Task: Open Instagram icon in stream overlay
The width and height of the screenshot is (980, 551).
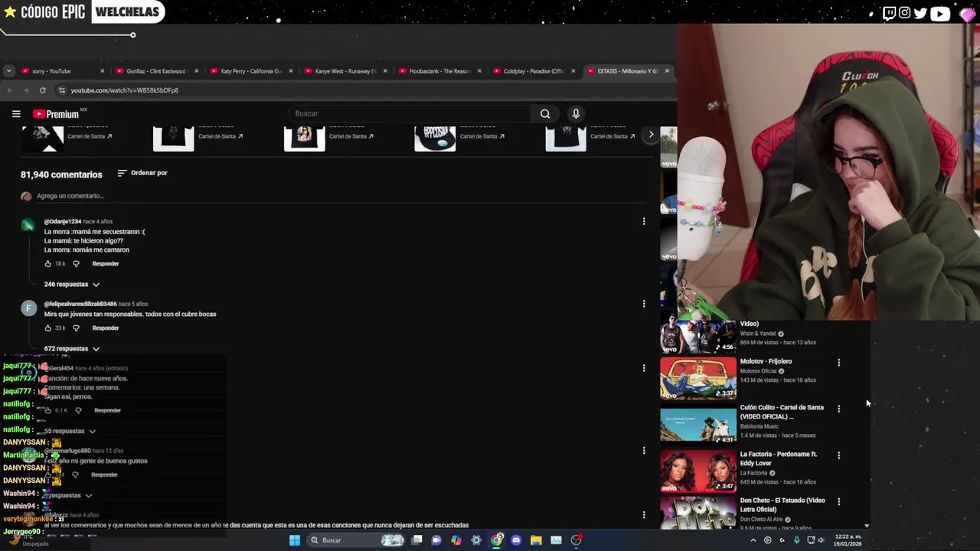Action: pos(905,12)
